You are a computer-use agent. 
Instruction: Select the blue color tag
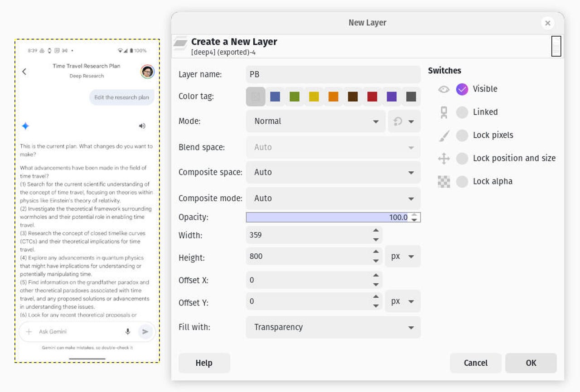click(x=275, y=97)
